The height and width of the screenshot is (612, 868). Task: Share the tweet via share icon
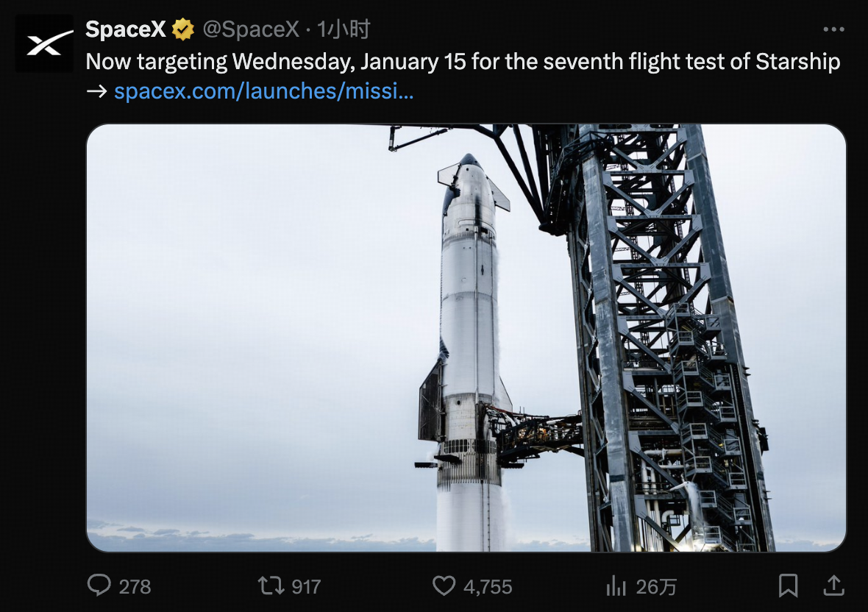(834, 586)
